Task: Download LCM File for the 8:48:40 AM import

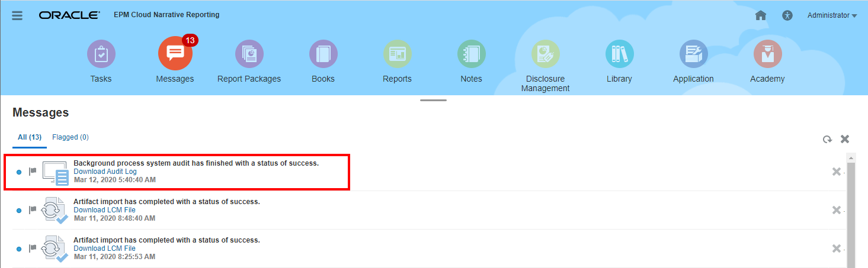Action: pyautogui.click(x=104, y=210)
